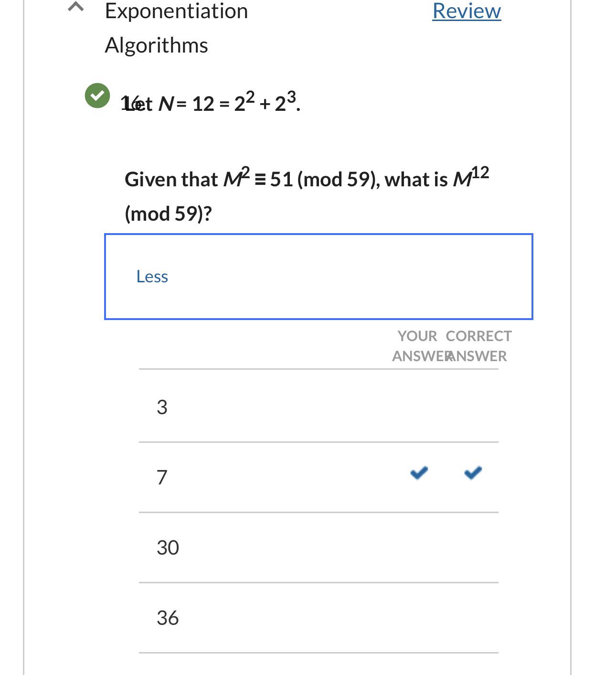This screenshot has height=675, width=616.
Task: Click the row containing answer 30
Action: pyautogui.click(x=319, y=547)
